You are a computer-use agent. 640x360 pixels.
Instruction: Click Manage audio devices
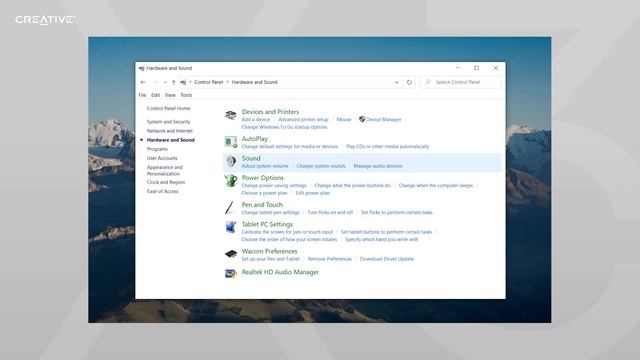pos(378,166)
